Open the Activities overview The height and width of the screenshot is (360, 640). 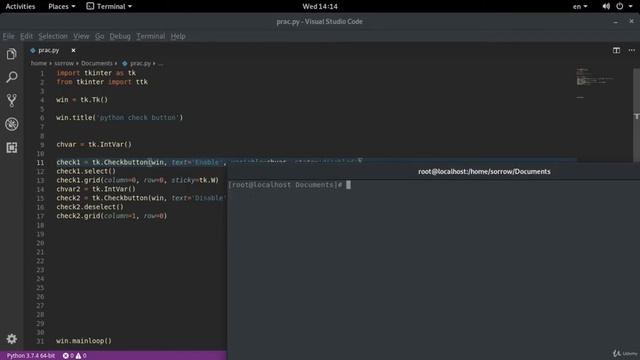point(20,6)
